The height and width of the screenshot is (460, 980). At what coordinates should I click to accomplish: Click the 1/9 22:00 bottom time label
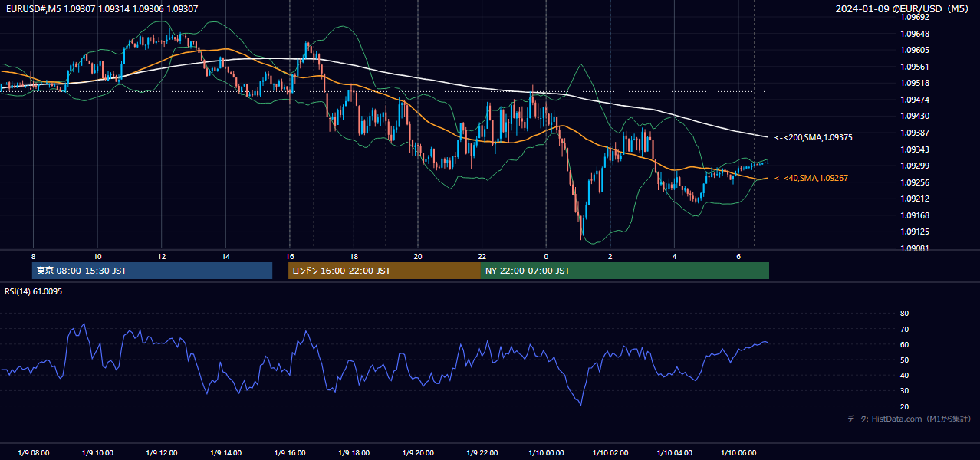[482, 452]
